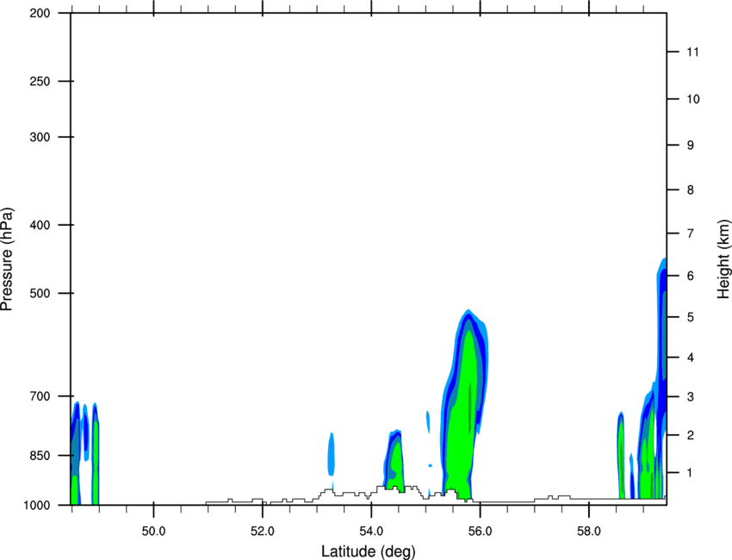Click the 11 km height label

point(693,52)
